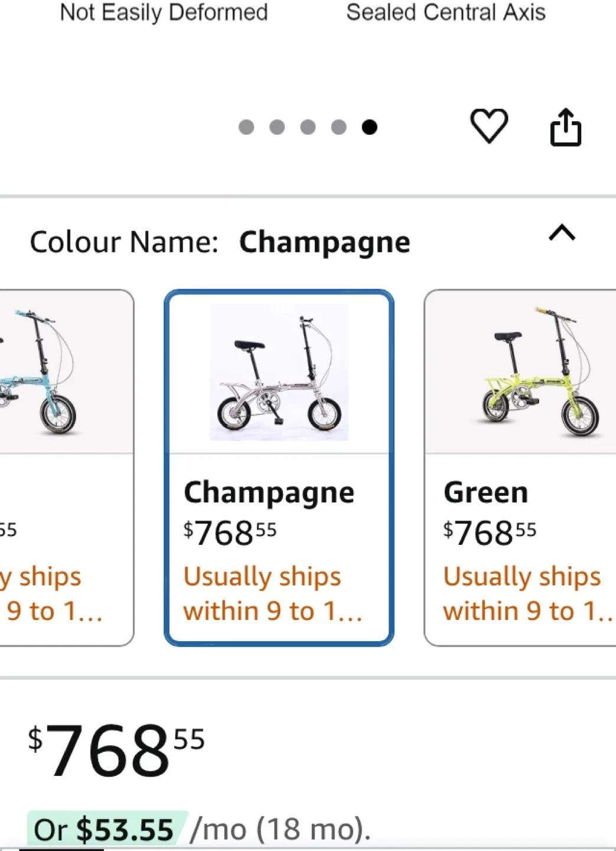The image size is (616, 851).
Task: Tap the Colour Name: Champagne label
Action: (x=220, y=242)
